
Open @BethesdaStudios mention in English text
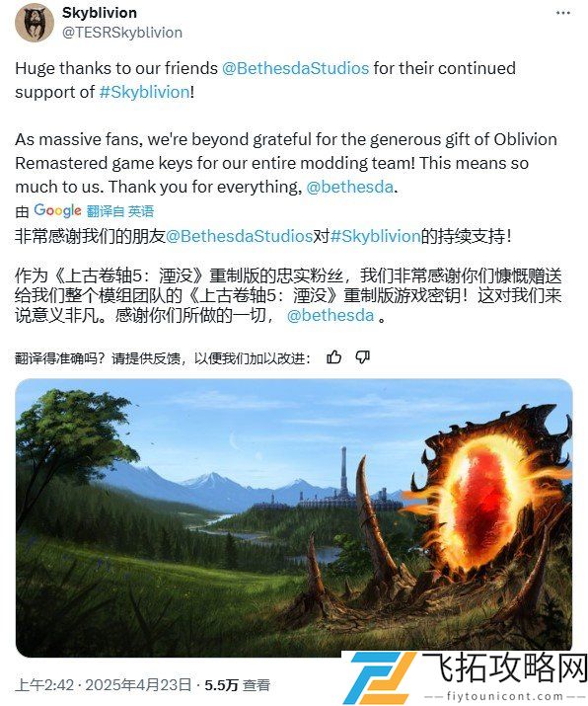point(296,68)
